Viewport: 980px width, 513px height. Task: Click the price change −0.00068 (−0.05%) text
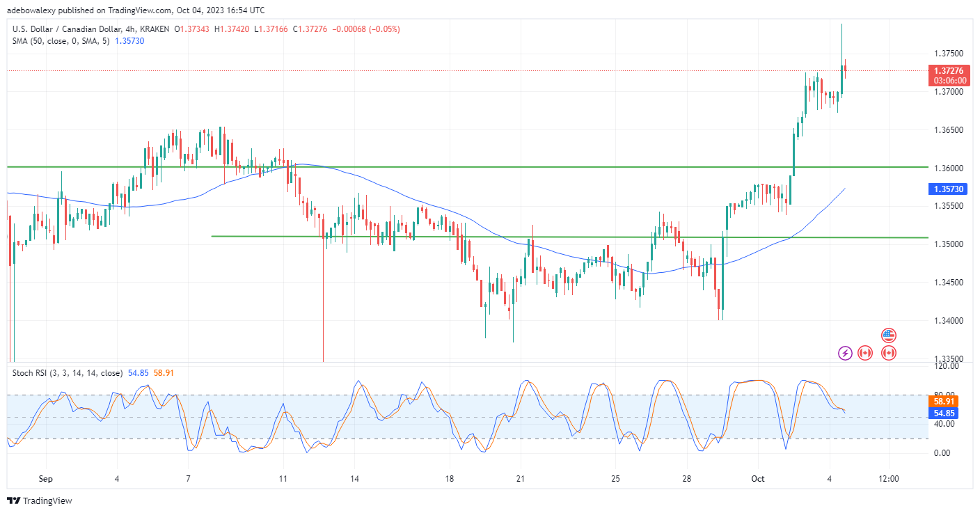[367, 29]
